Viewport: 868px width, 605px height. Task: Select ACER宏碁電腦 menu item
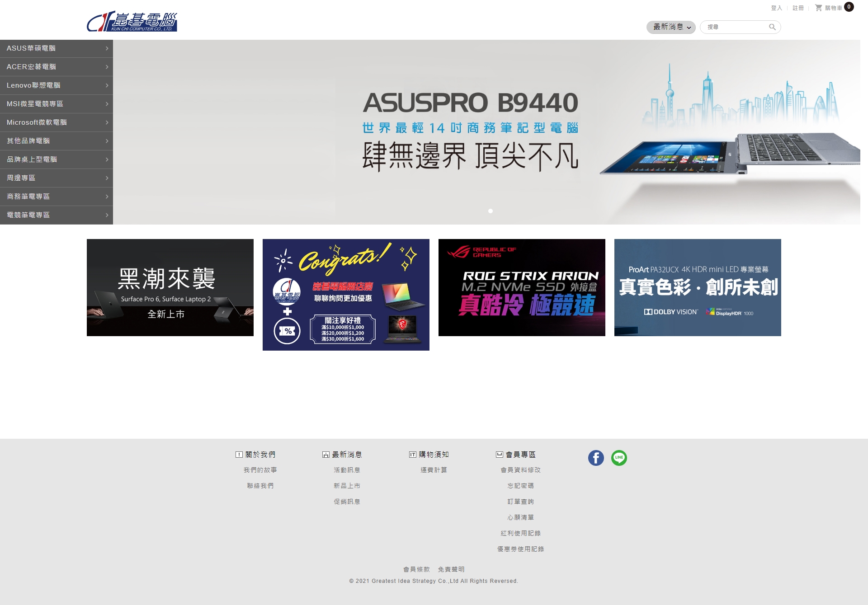[x=57, y=67]
